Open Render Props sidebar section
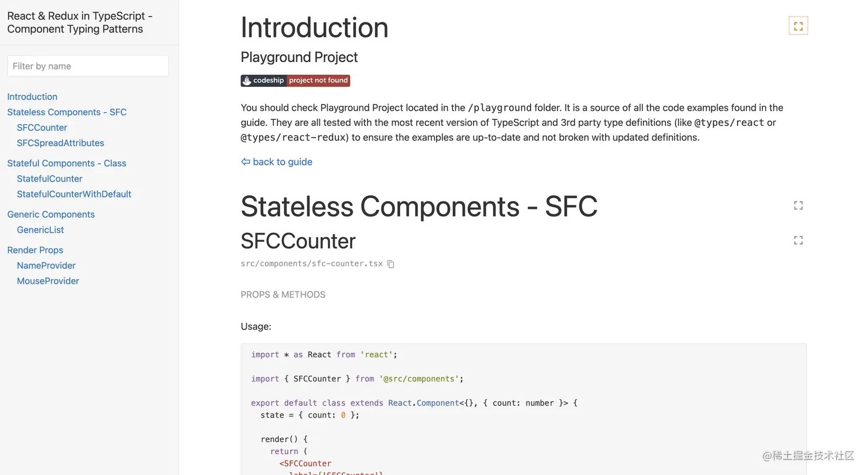868x475 pixels. tap(35, 250)
